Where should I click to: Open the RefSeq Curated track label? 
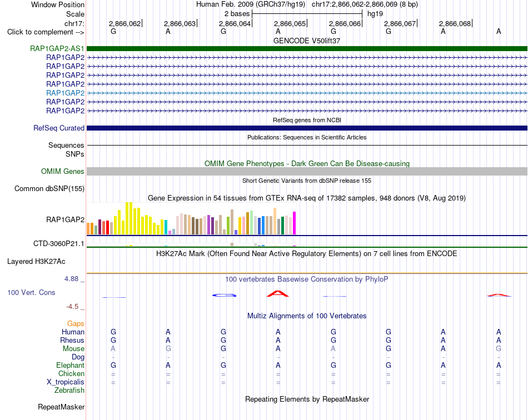pyautogui.click(x=58, y=128)
